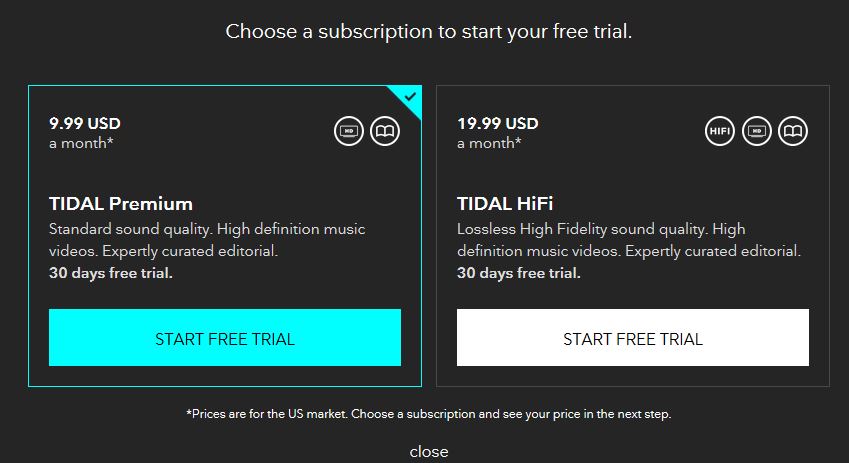Click the HD video icon on Premium card

pos(349,131)
